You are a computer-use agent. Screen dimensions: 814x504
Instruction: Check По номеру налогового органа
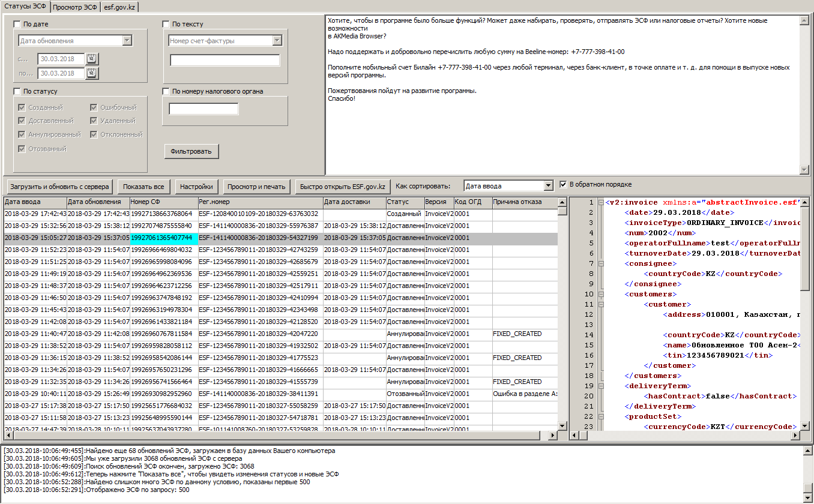coord(166,92)
